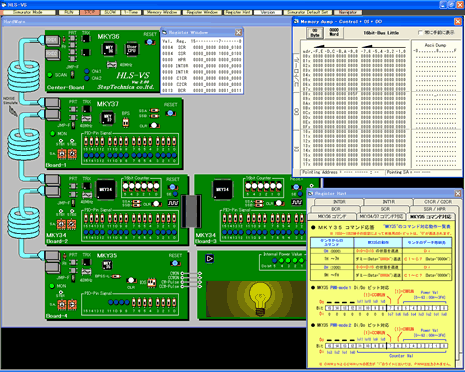Click the STOP toolbar button

89,12
